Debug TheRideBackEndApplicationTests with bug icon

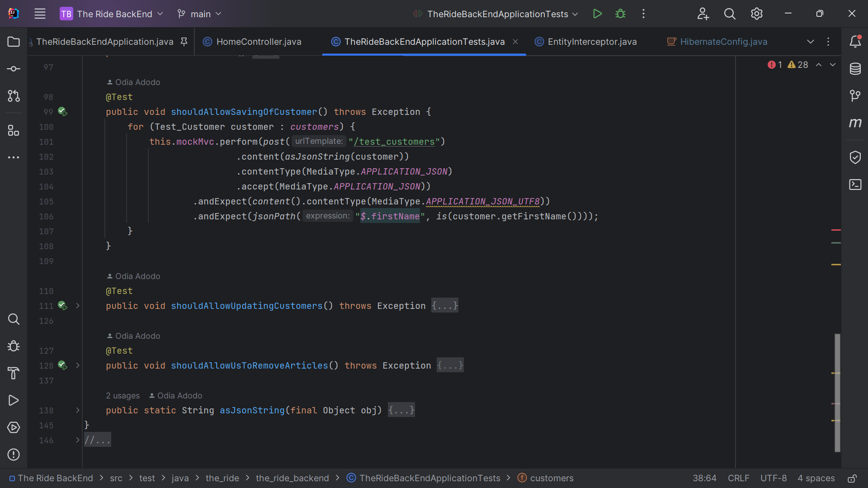620,14
